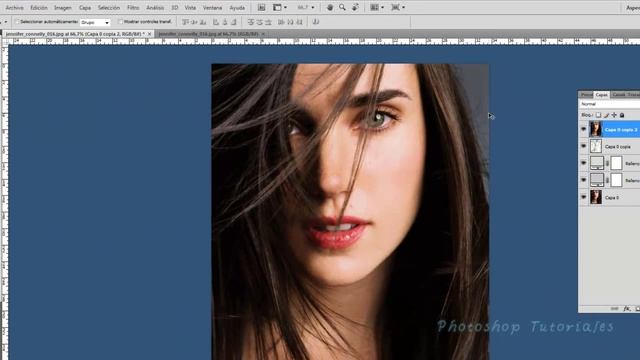640x360 pixels.
Task: Click the distribute left edges icon
Action: point(281,22)
